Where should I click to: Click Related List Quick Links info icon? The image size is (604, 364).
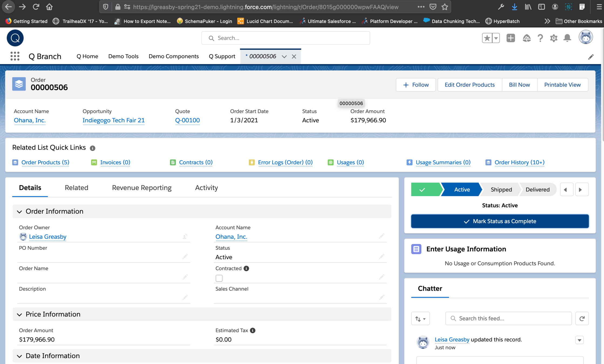click(x=92, y=148)
